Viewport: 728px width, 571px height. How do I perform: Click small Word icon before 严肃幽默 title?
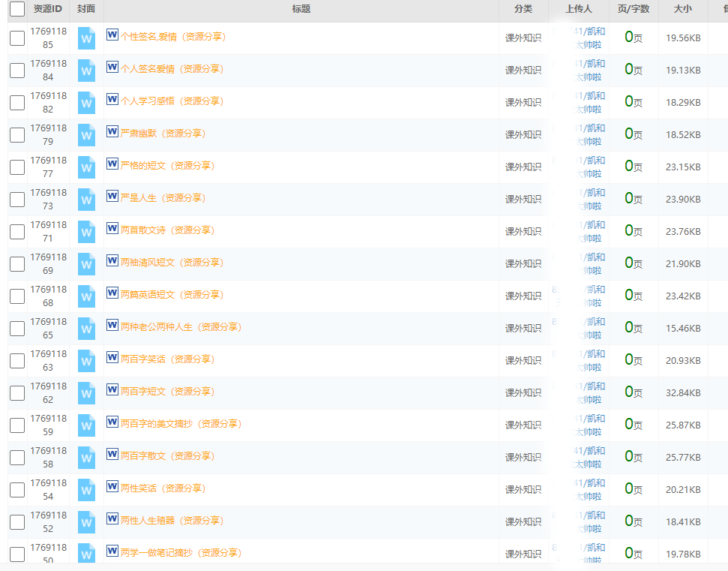pos(112,131)
